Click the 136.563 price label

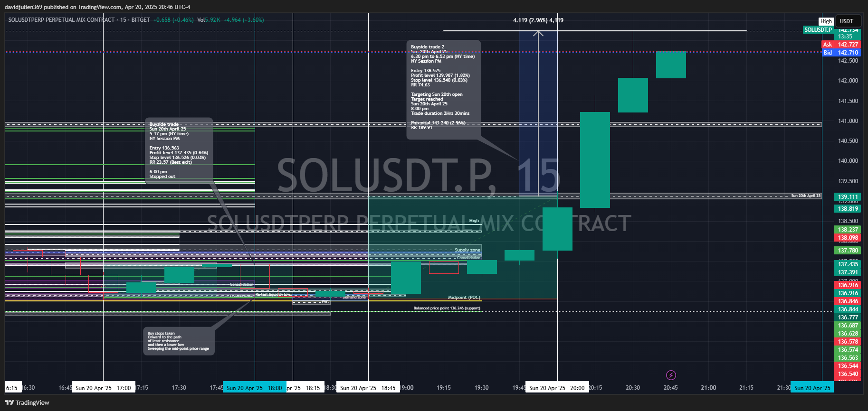pos(848,358)
